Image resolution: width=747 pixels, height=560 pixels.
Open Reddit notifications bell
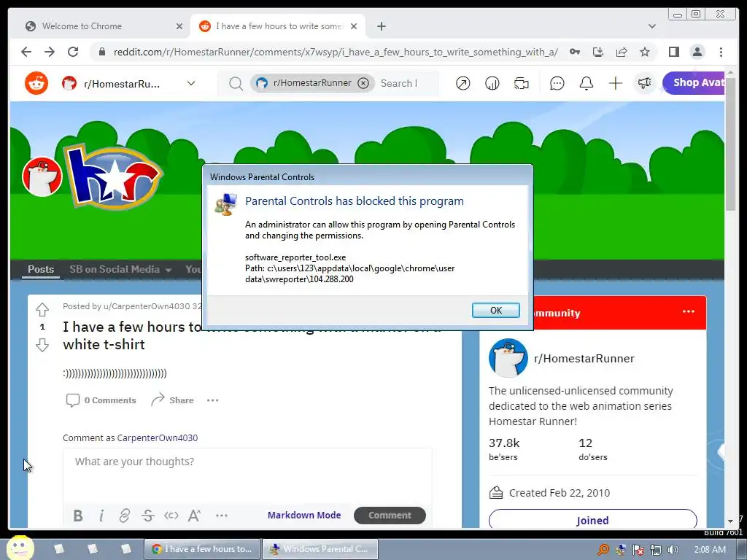coord(586,83)
